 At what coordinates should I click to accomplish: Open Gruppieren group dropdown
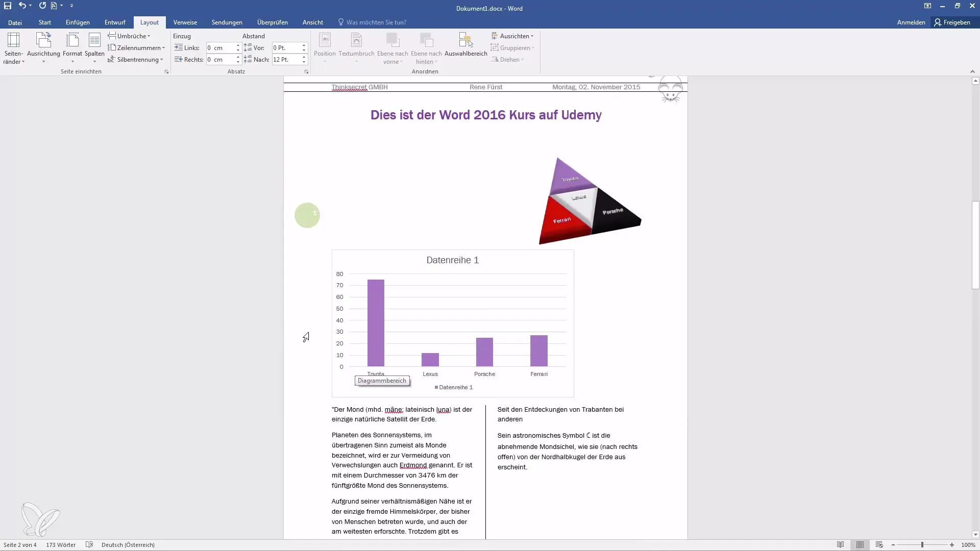pos(512,48)
